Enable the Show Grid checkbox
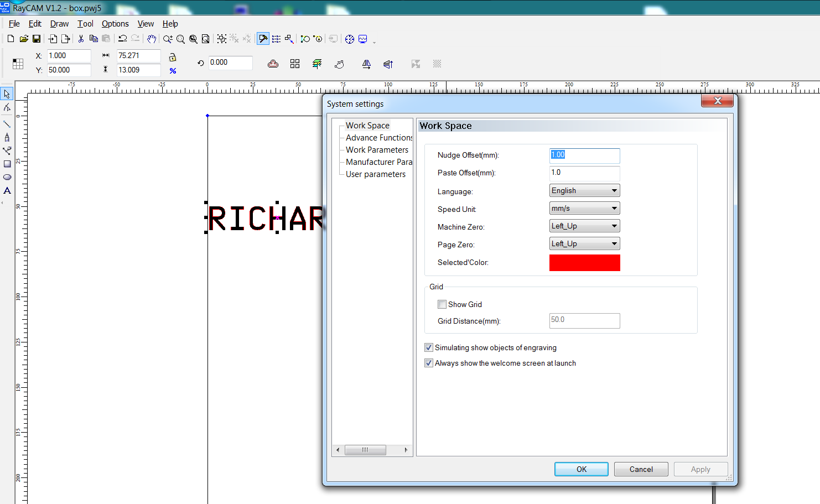 click(442, 304)
